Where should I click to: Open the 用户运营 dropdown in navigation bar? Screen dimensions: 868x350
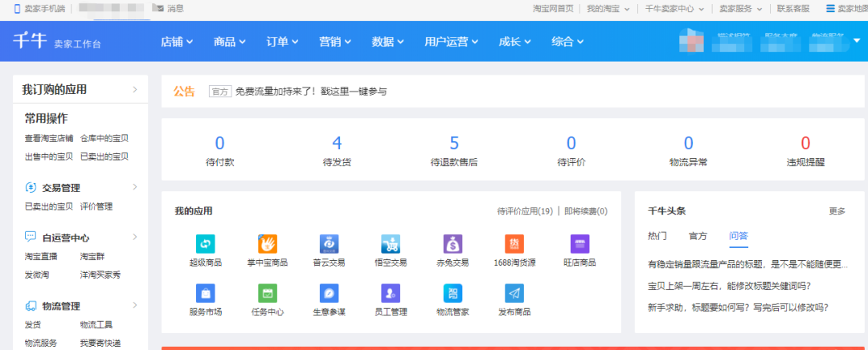pos(451,42)
